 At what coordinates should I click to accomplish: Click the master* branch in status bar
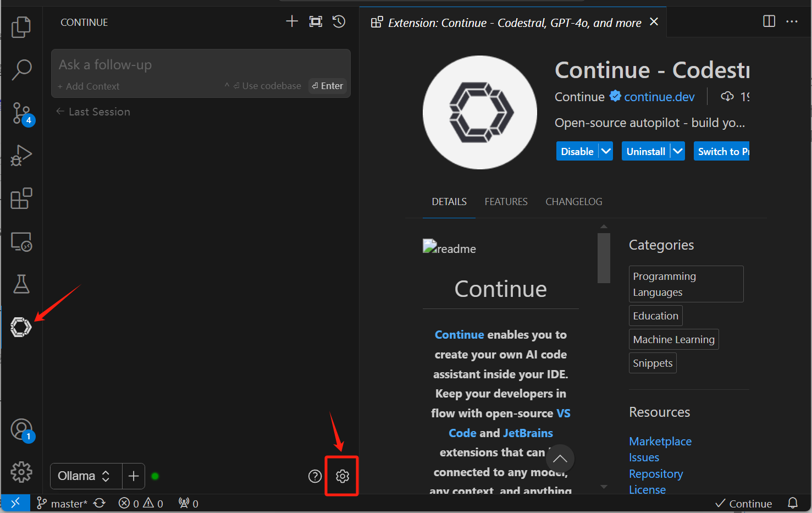pos(62,503)
